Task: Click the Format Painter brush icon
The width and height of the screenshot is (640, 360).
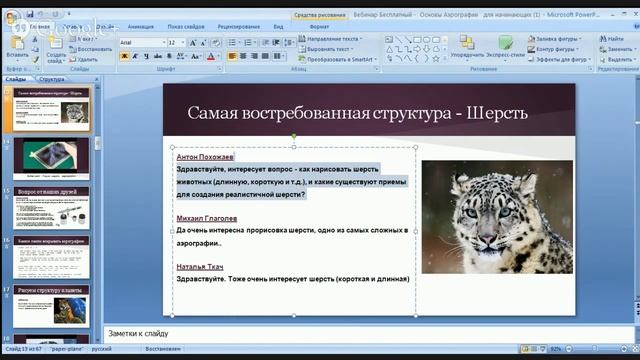Action: click(36, 60)
